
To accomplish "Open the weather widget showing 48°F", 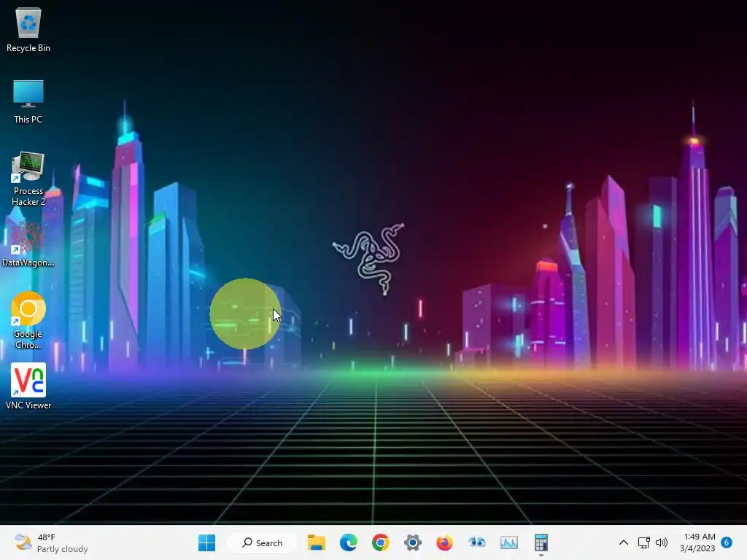I will coord(51,542).
